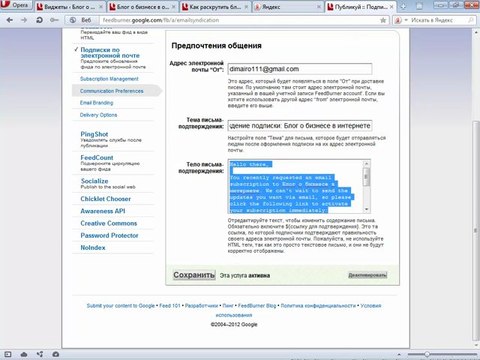Reload the page with the refresh icon

click(x=39, y=20)
